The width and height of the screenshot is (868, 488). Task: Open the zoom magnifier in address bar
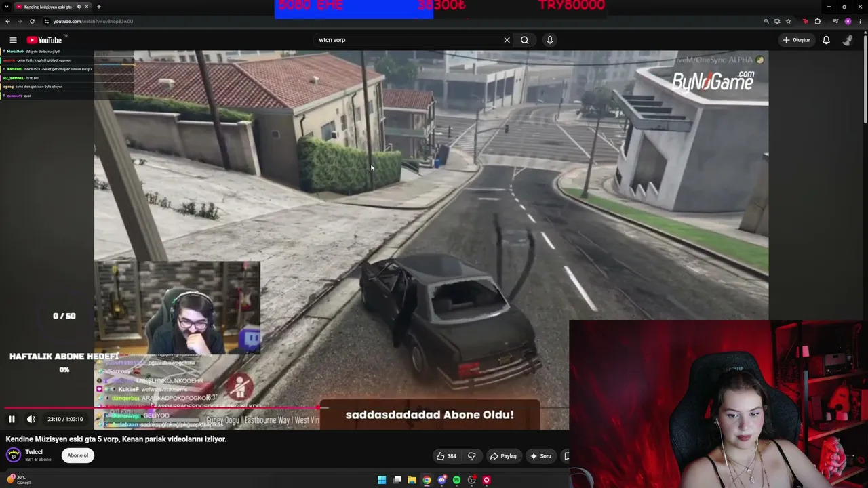[766, 21]
